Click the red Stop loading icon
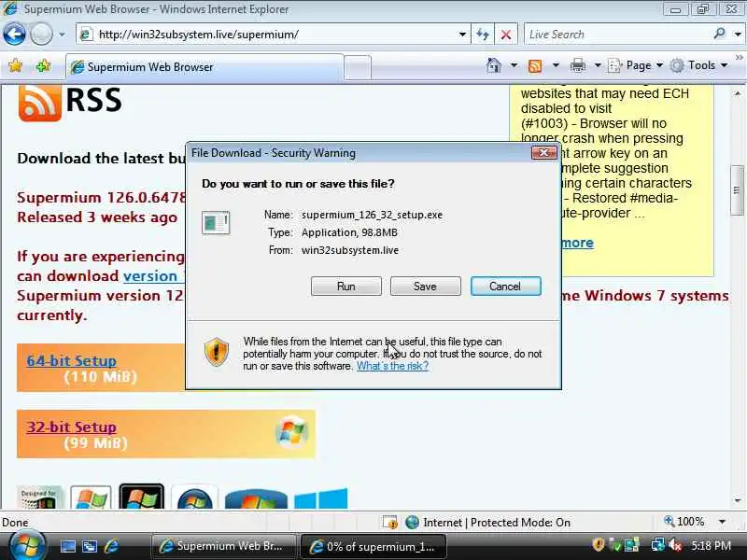Screen dimensions: 747x560 506,35
